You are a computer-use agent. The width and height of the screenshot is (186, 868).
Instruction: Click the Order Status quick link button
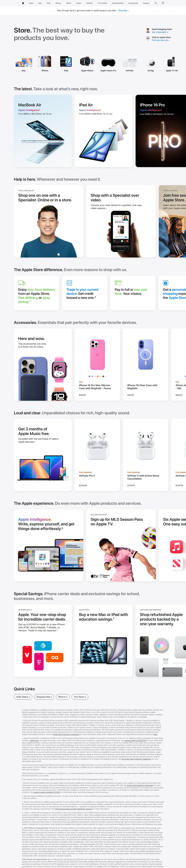coord(23,697)
